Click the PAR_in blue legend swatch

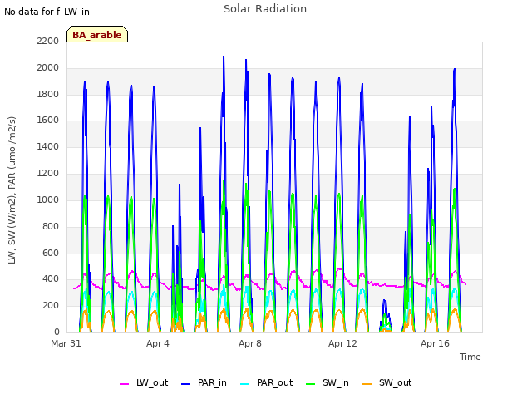pos(185,384)
